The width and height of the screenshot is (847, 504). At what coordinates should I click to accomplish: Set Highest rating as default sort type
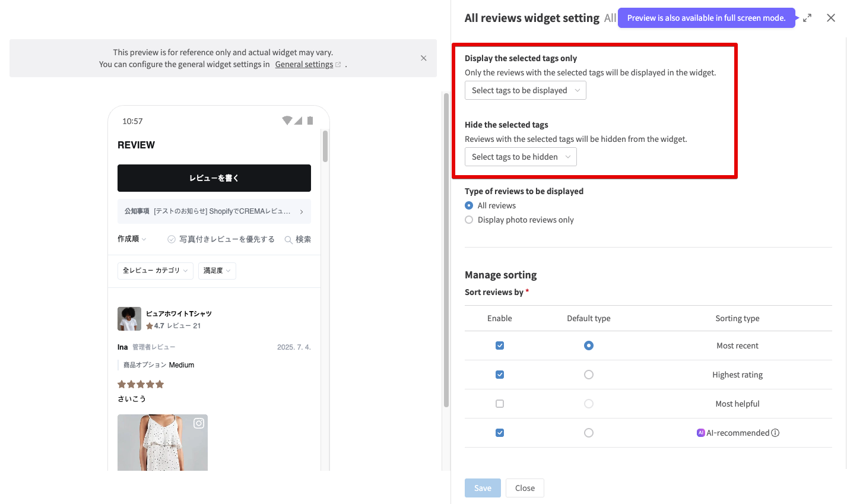[x=588, y=375]
